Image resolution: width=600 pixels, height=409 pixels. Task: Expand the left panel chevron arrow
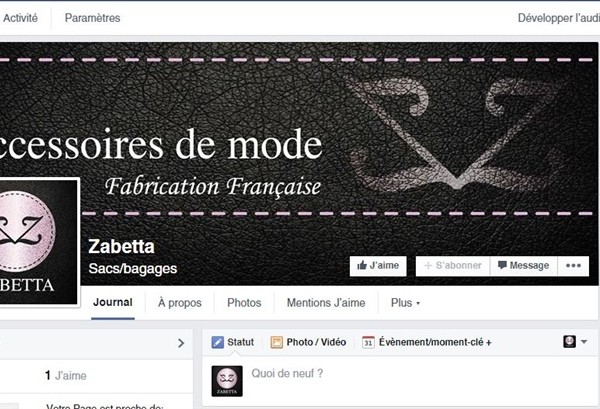181,343
